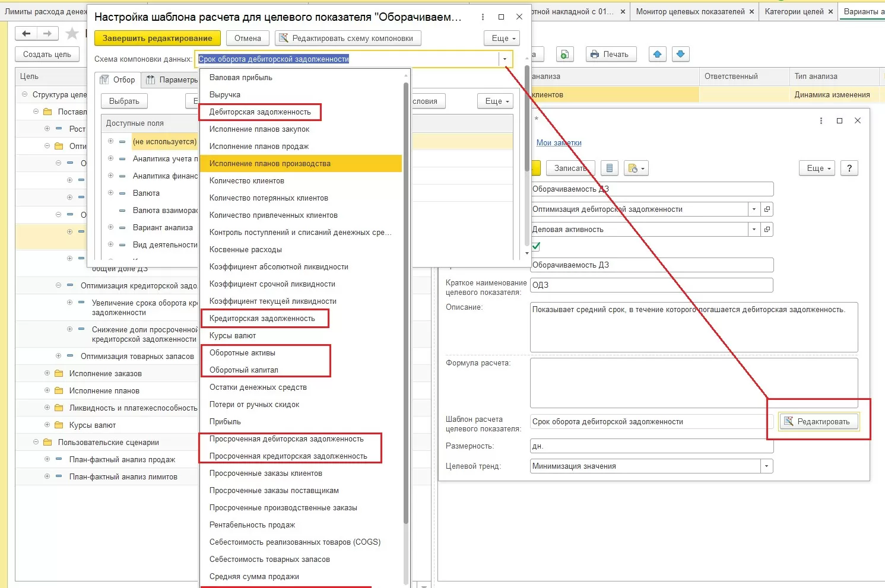Move item up with blue arrow
Image resolution: width=885 pixels, height=588 pixels.
[x=657, y=54]
